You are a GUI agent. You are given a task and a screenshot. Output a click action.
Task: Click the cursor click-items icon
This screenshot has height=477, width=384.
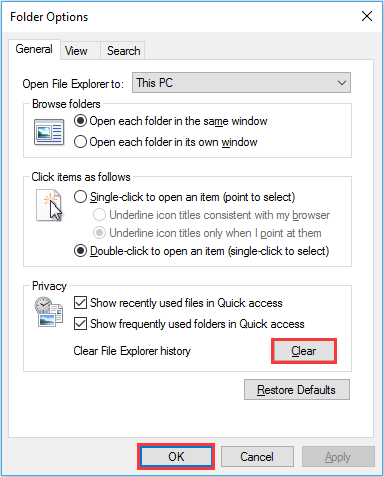click(49, 205)
